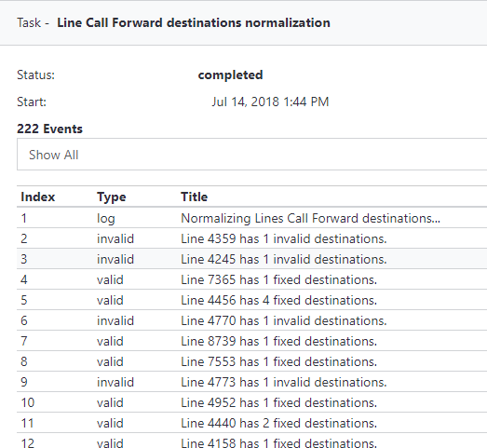487x448 pixels.
Task: Open the Line 4773 invalid destinations event
Action: [252, 382]
